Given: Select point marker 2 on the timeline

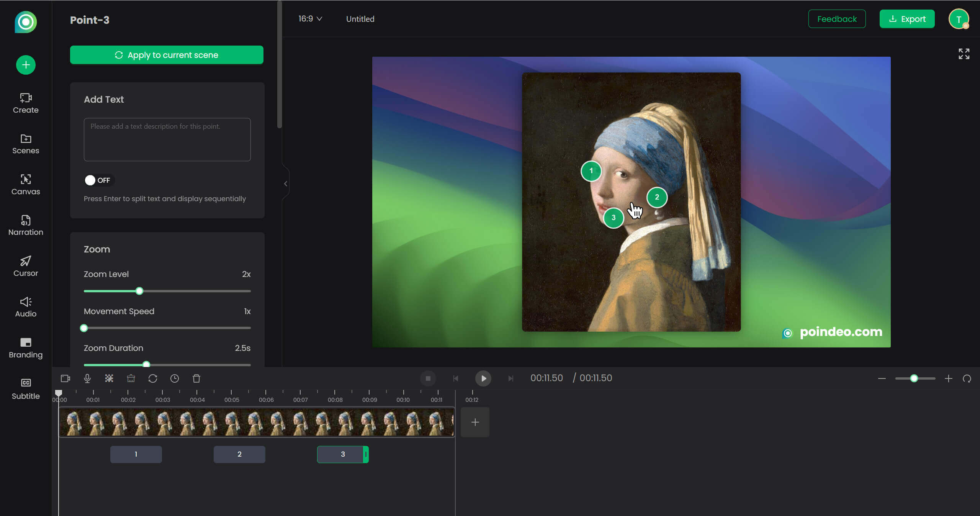Looking at the screenshot, I should 239,454.
